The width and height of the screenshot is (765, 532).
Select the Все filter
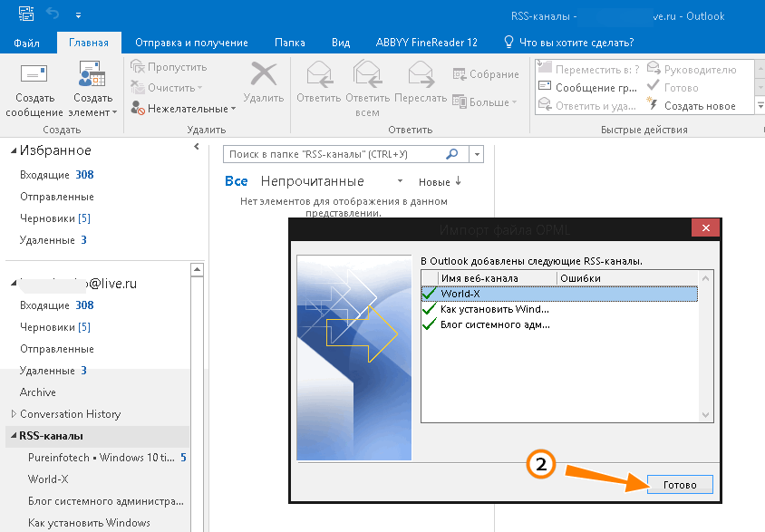[x=237, y=181]
